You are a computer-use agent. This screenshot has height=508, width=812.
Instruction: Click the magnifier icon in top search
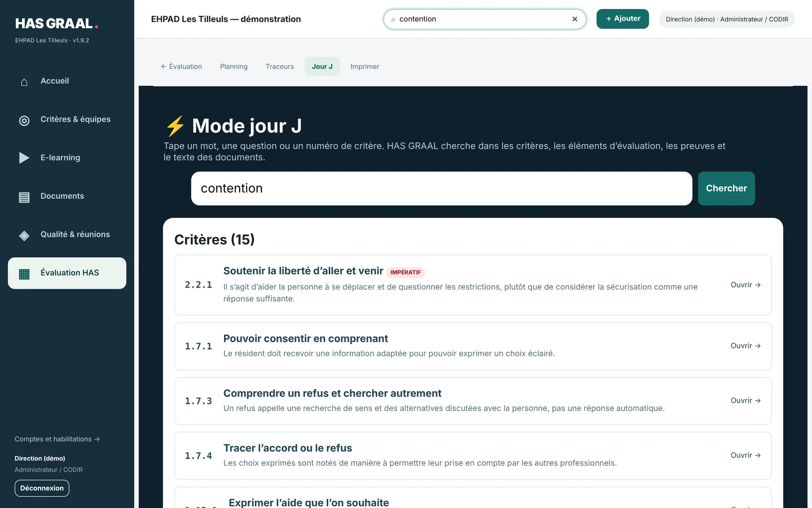click(393, 20)
